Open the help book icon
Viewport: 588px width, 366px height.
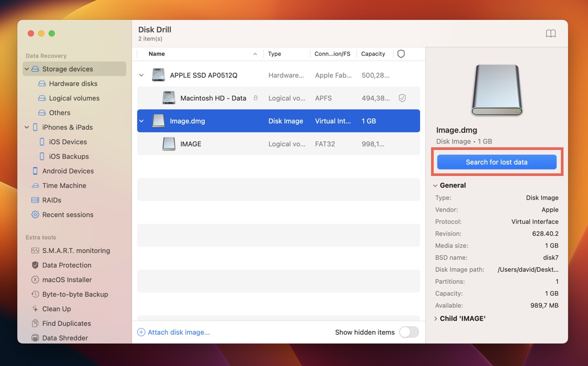pos(550,33)
